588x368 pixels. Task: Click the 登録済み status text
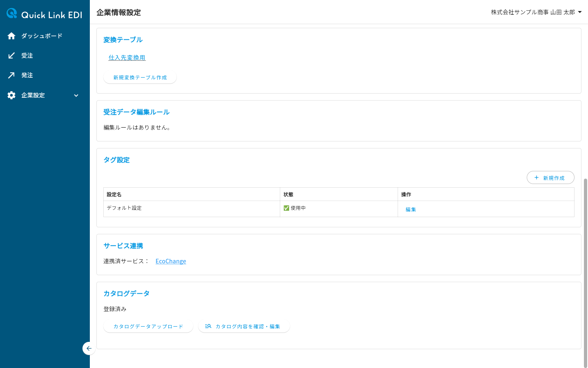point(115,309)
